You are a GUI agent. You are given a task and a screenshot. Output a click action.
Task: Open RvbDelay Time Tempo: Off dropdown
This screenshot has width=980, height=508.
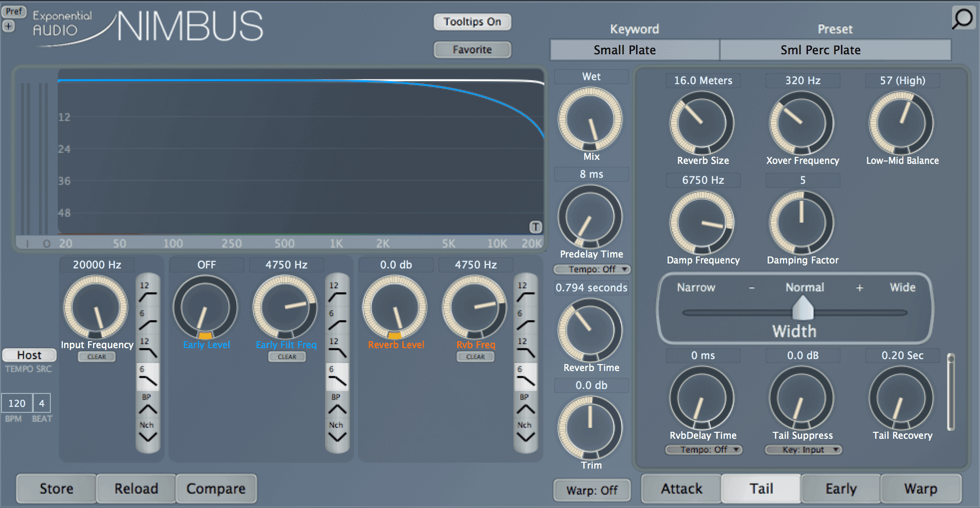(703, 450)
